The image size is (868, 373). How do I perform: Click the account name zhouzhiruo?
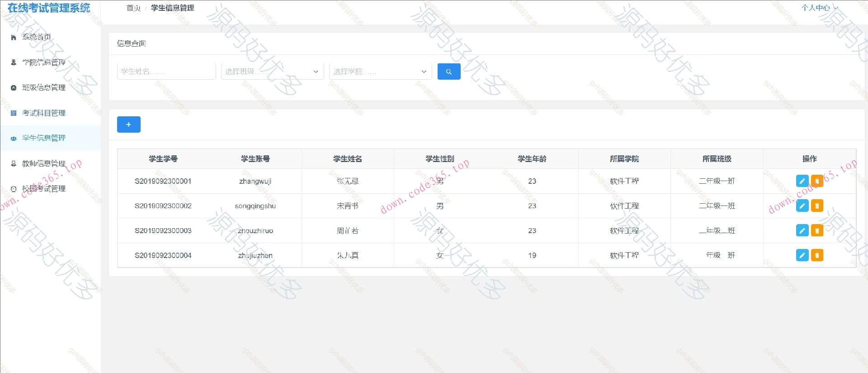tap(255, 231)
